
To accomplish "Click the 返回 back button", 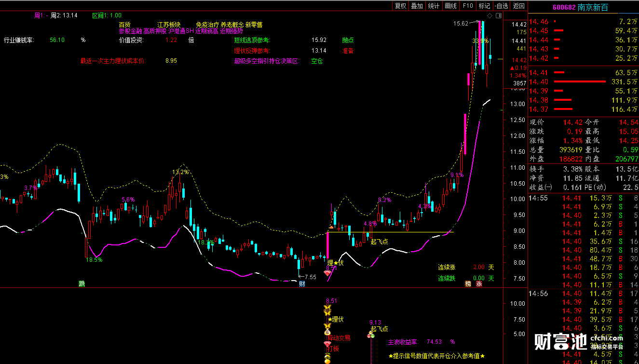I will 518,6.
